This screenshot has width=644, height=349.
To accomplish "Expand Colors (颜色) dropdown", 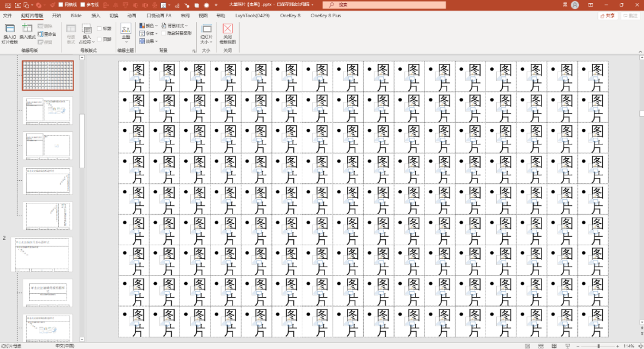I will click(148, 26).
